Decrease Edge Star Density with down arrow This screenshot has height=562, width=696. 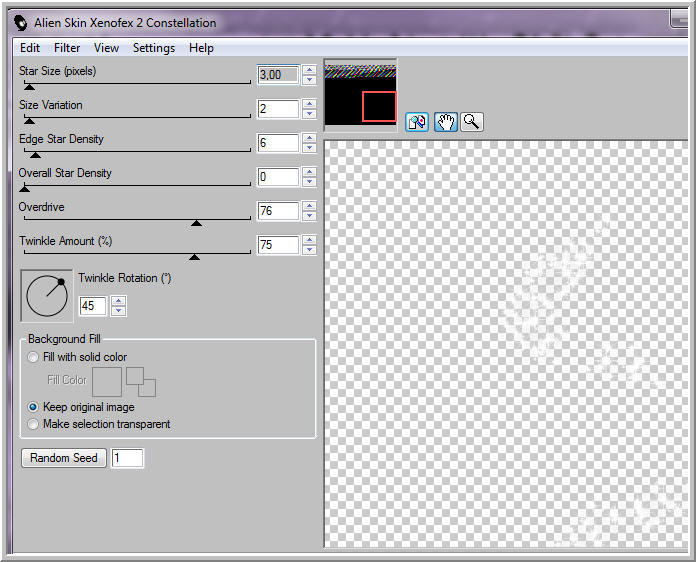pos(309,148)
